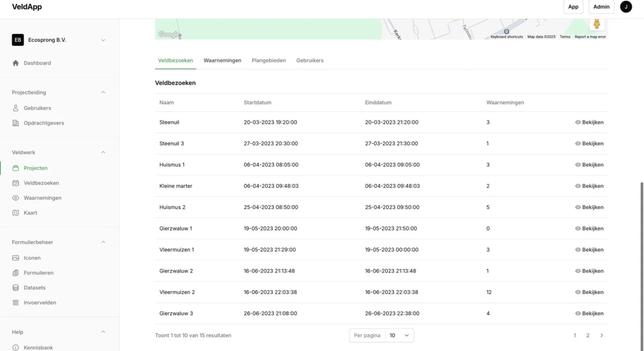Click the 'Kleine marter' name cell
644x351 pixels.
[176, 186]
